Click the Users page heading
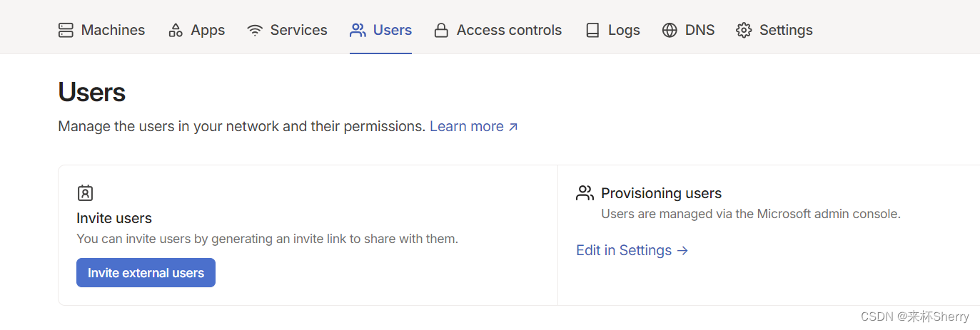 (91, 92)
